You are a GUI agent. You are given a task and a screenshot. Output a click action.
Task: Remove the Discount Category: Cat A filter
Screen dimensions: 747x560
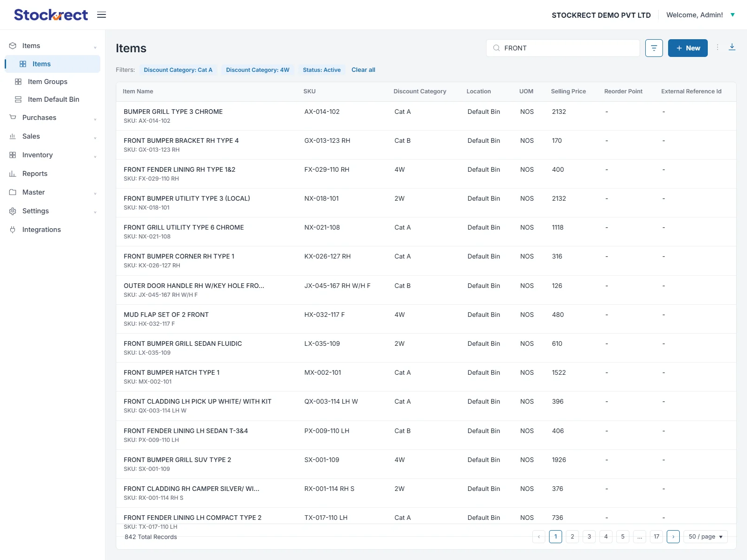tap(178, 70)
